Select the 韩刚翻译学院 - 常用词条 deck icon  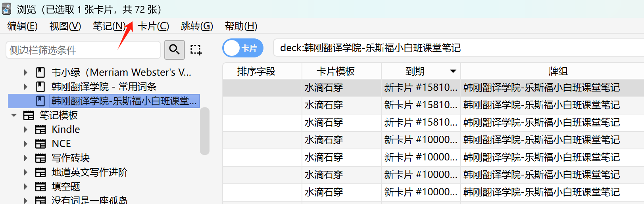point(40,87)
